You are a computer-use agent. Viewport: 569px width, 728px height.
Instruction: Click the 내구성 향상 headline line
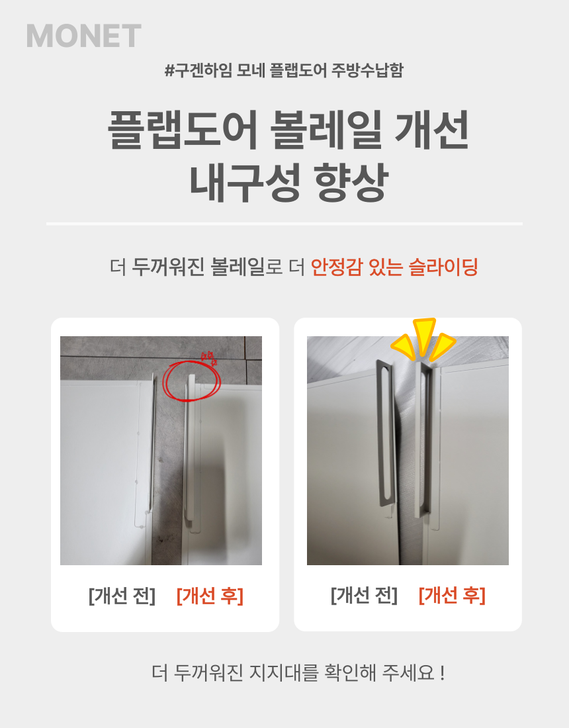pyautogui.click(x=288, y=181)
